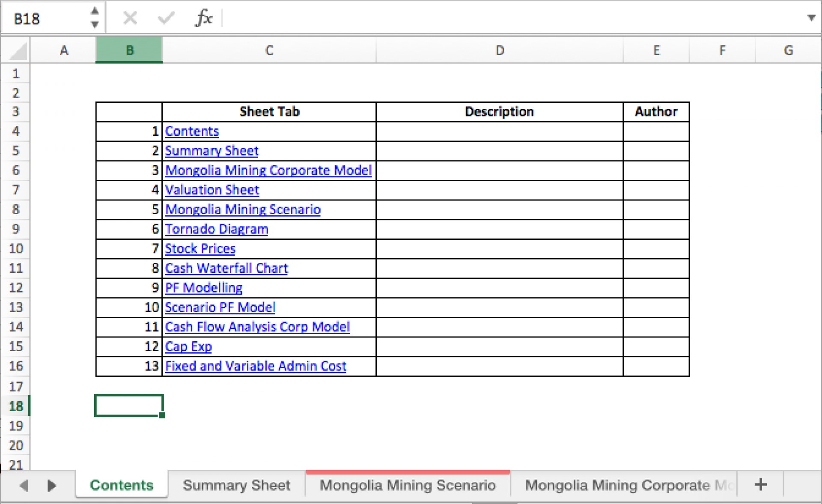Open Mongolia Mining Scenario hyperlink in table
The height and width of the screenshot is (504, 822).
point(243,209)
